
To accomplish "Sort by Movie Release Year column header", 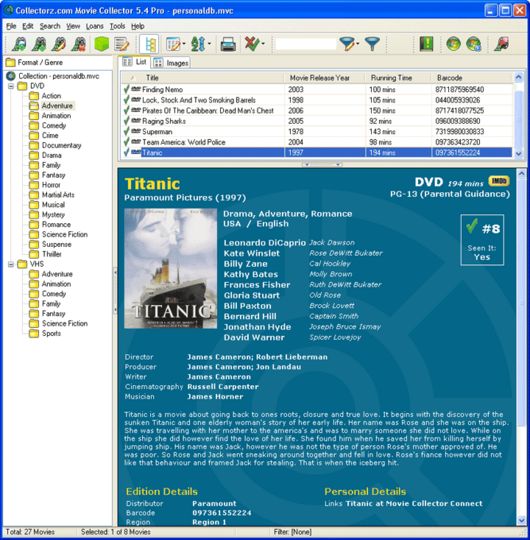I will click(x=325, y=78).
